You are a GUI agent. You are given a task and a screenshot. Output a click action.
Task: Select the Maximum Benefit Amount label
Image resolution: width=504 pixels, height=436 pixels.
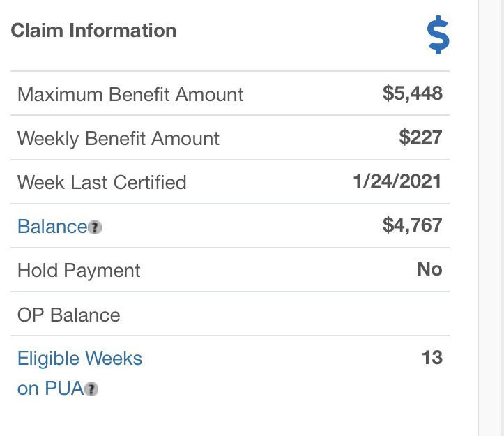click(x=130, y=94)
